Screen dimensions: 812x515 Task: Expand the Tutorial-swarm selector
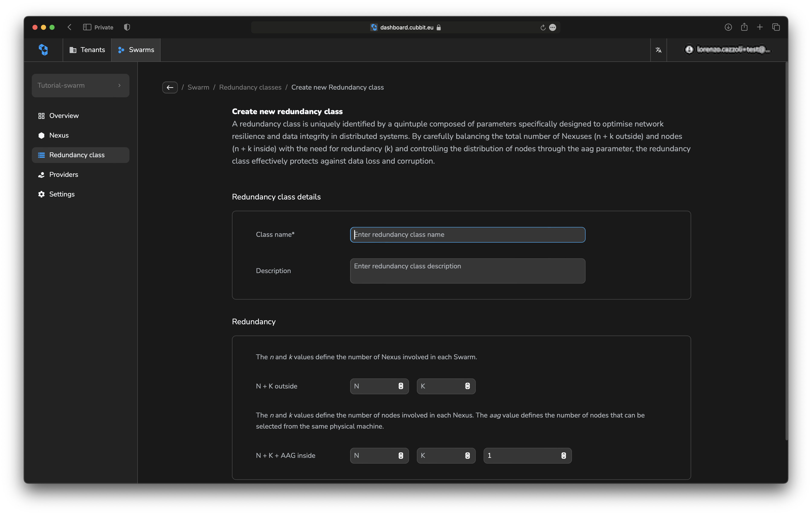[x=80, y=85]
